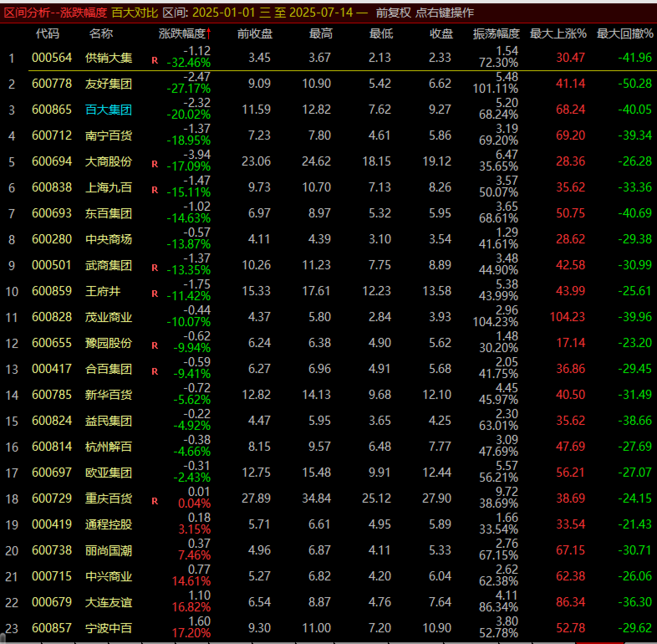
Task: Select stock name 丽尚国潮
Action: [x=109, y=550]
